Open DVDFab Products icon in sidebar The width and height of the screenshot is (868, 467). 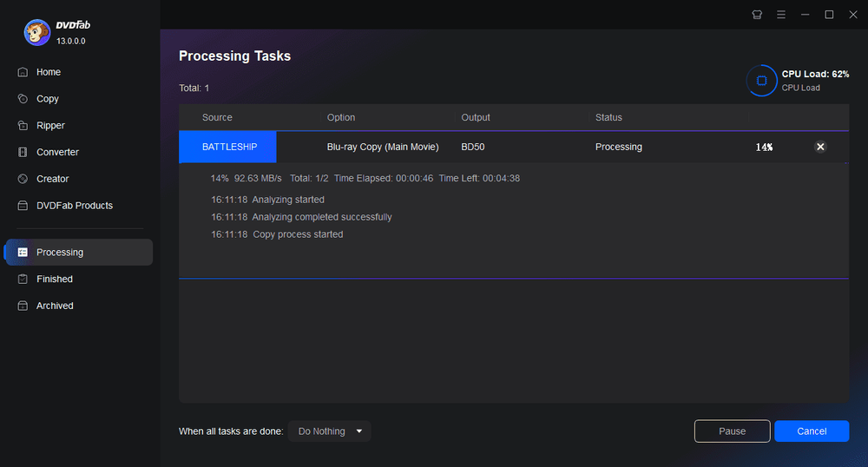tap(23, 206)
